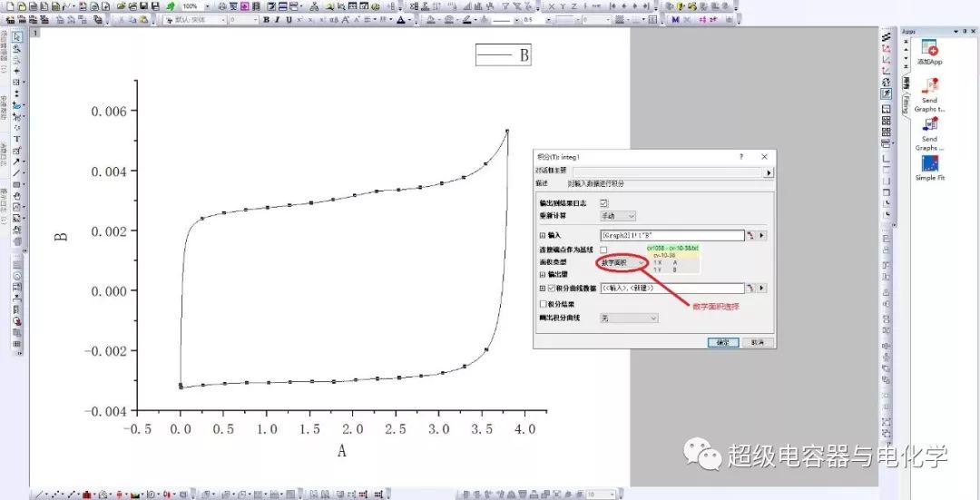
Task: Select the Arrow tool in left toolbox
Action: tap(17, 162)
